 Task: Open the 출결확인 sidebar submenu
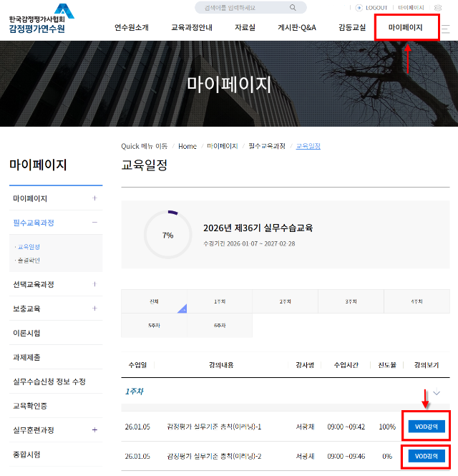[29, 260]
